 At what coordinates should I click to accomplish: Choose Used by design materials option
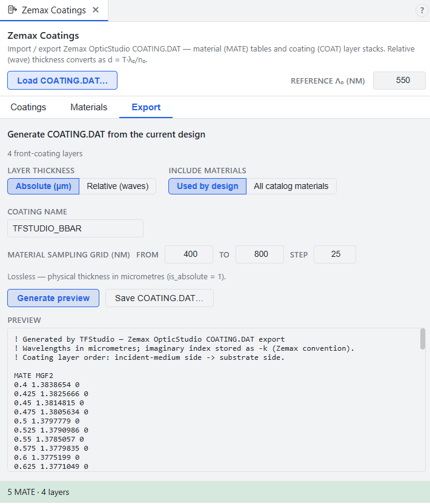[x=208, y=186]
